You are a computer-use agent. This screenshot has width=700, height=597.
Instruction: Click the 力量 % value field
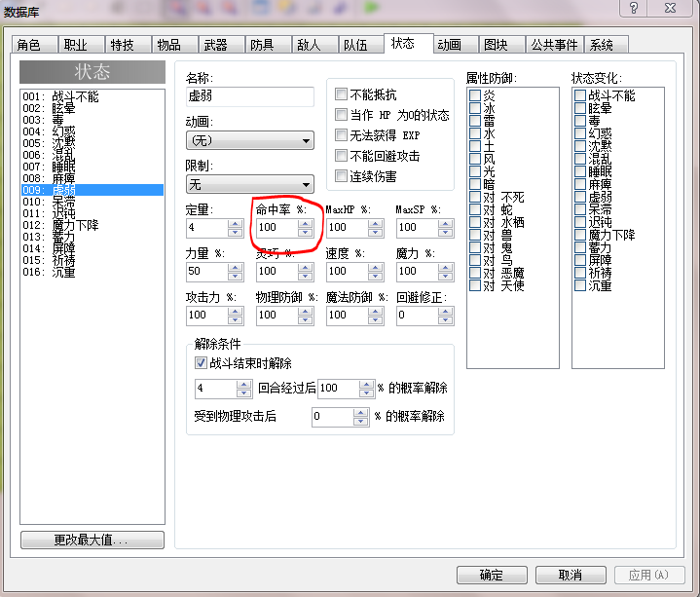[207, 272]
